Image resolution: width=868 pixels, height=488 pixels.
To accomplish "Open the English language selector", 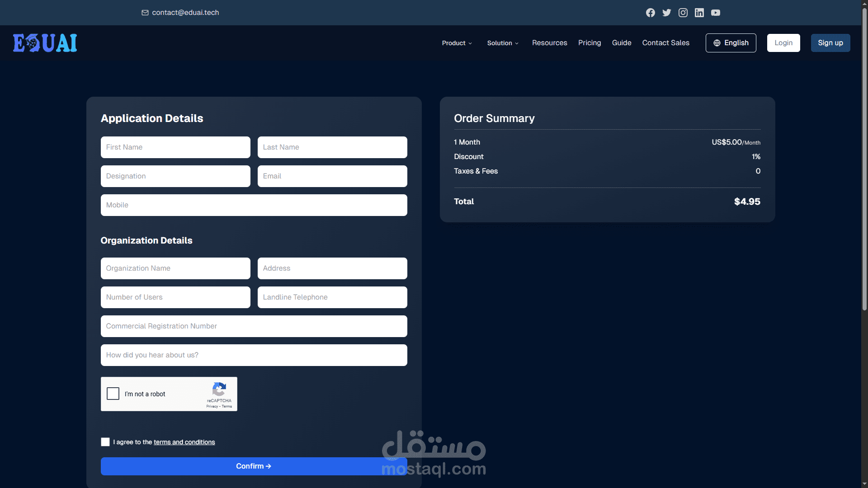I will 731,43.
